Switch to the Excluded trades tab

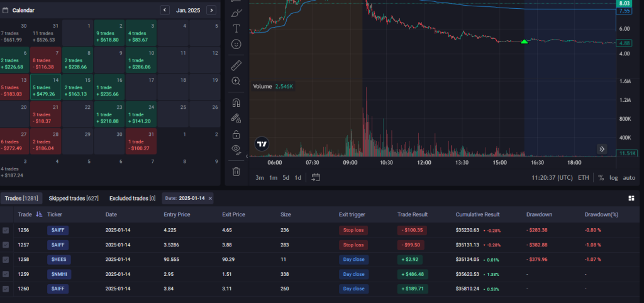coord(132,198)
